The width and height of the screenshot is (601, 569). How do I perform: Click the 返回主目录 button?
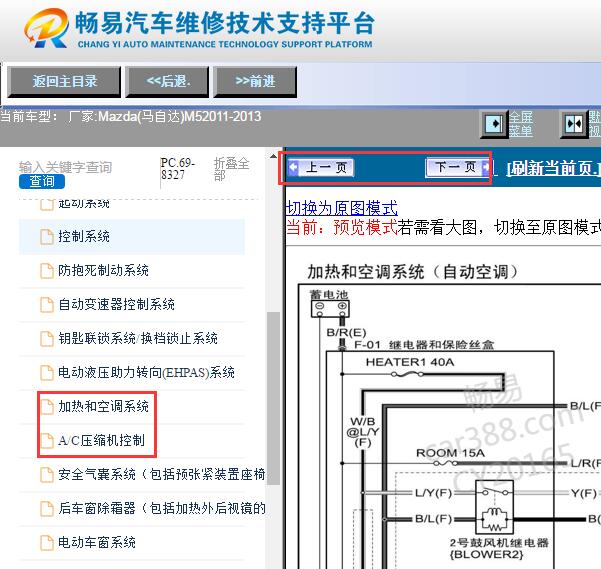pyautogui.click(x=64, y=81)
